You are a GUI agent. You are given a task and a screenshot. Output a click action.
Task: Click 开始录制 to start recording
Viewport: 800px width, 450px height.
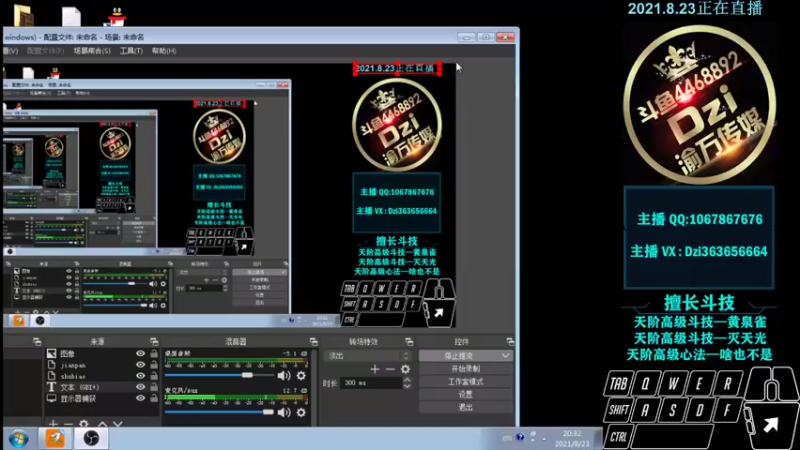[x=466, y=369]
